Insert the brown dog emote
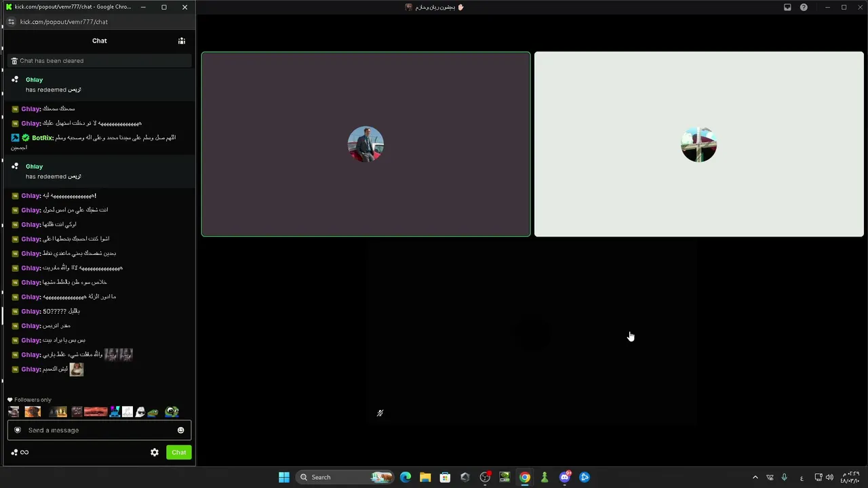Image resolution: width=868 pixels, height=488 pixels. pos(33,412)
